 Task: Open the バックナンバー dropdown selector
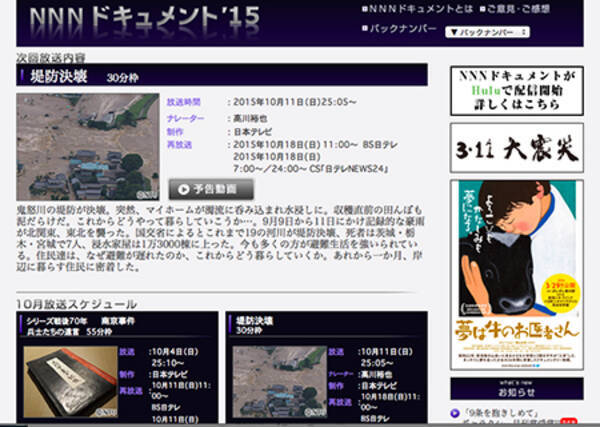coord(488,32)
